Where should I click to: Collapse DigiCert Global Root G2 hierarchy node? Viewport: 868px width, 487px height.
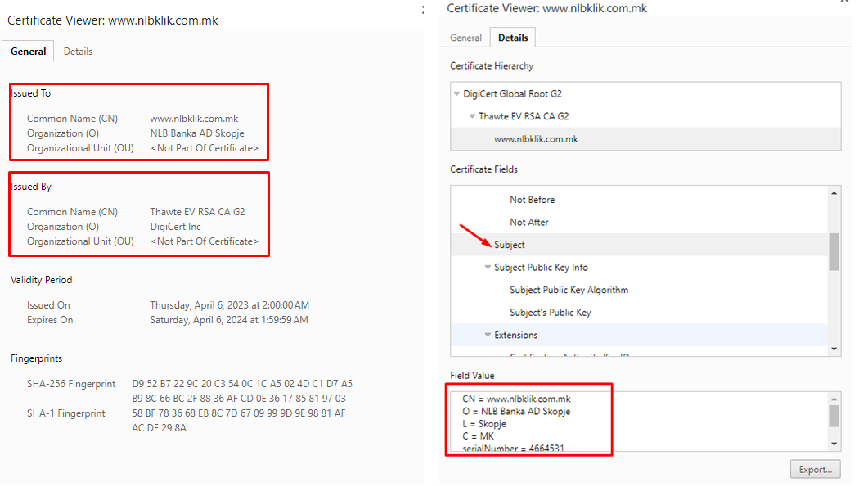[456, 93]
